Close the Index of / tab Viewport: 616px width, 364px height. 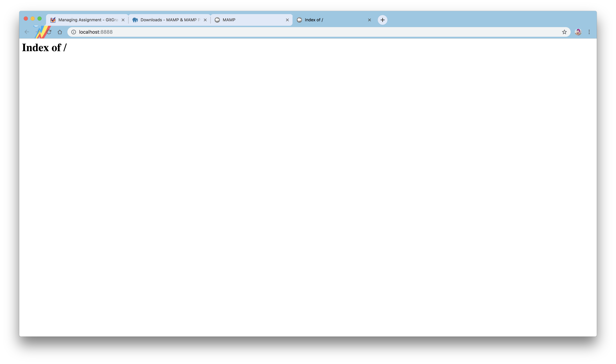(x=369, y=20)
